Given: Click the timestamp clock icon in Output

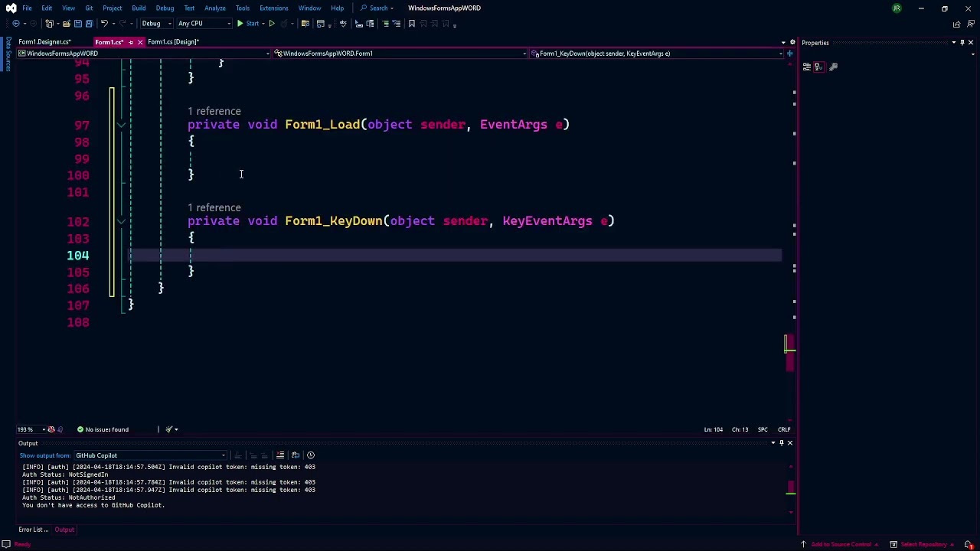Looking at the screenshot, I should click(x=311, y=455).
